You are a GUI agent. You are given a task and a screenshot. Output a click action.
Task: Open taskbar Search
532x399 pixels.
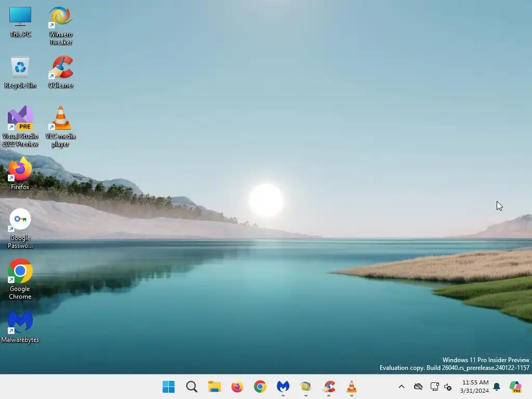(191, 387)
